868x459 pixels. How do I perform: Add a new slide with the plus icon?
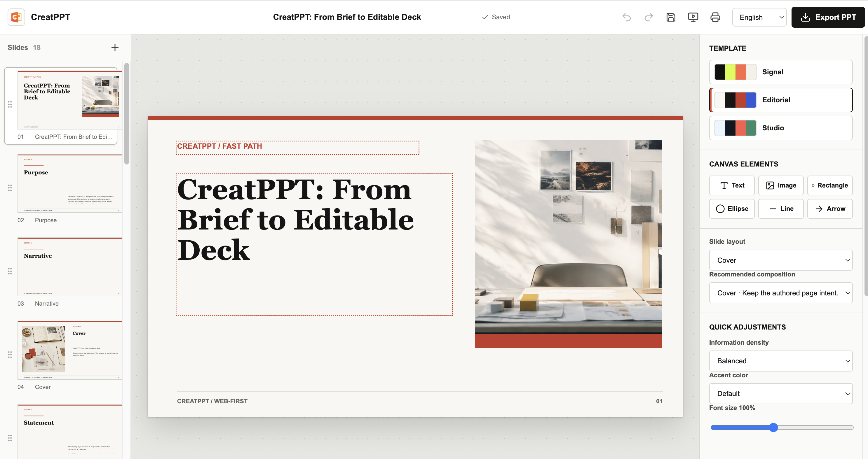[115, 48]
